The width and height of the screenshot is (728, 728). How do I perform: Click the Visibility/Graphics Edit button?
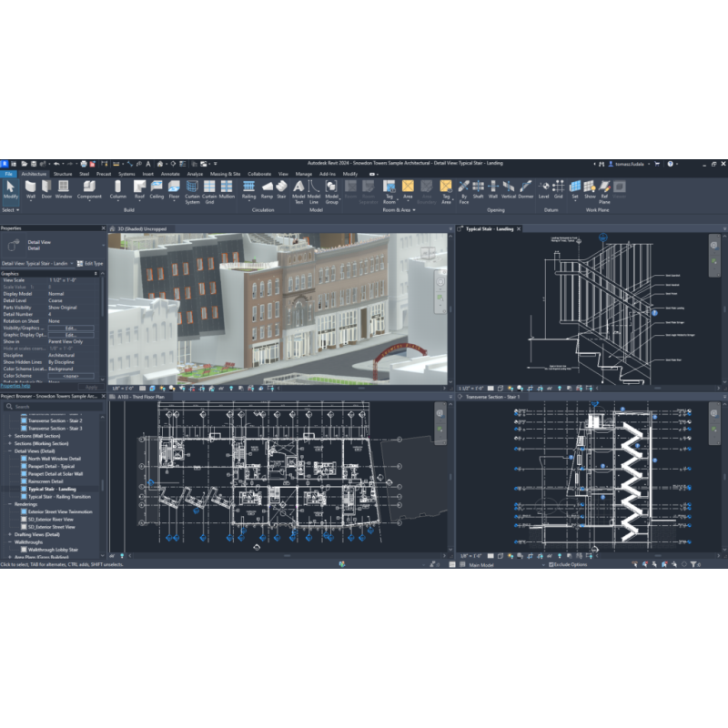(69, 328)
